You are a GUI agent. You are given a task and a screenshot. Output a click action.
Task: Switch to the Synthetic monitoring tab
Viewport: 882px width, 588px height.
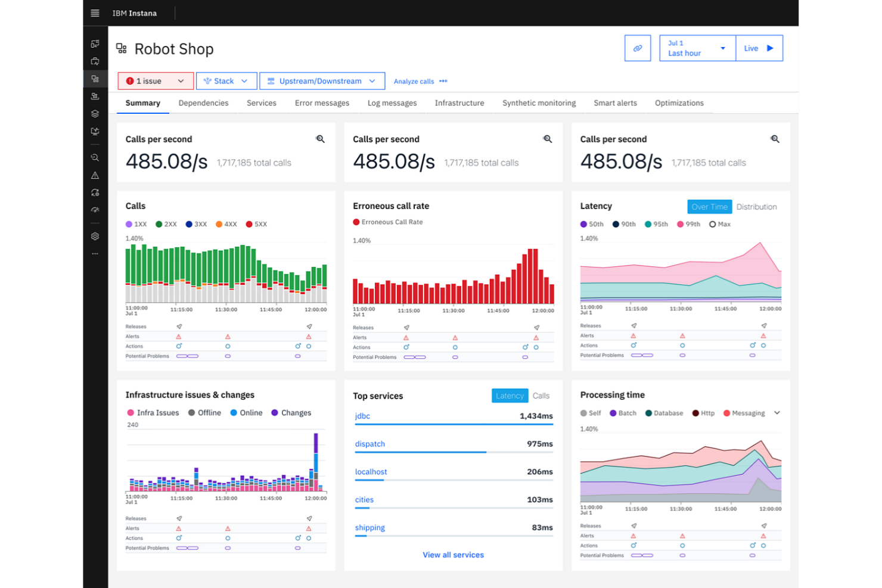pyautogui.click(x=538, y=102)
